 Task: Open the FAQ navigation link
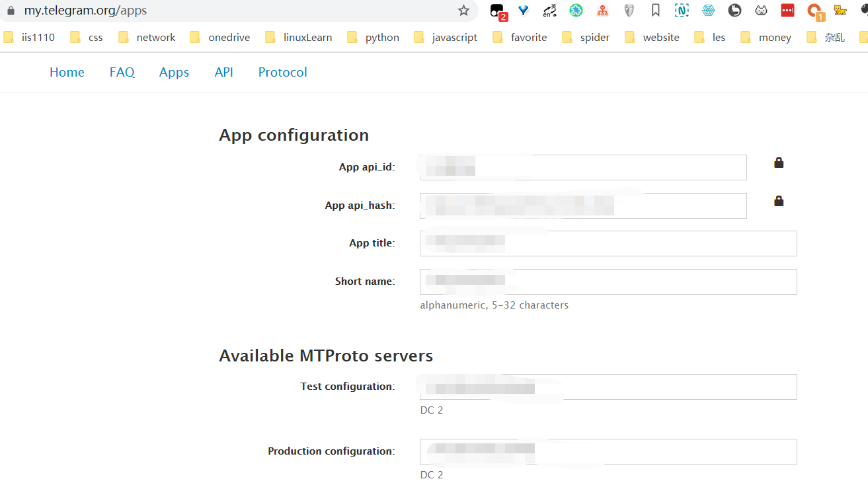(x=122, y=72)
